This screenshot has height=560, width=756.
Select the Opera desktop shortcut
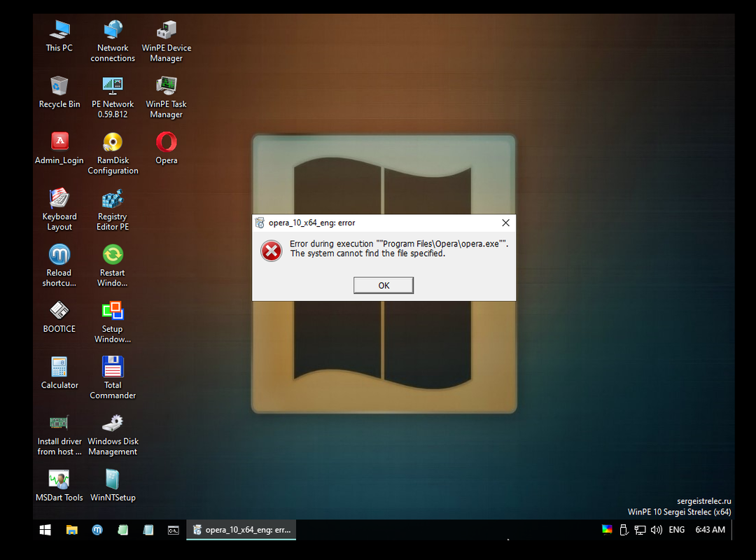pos(167,148)
